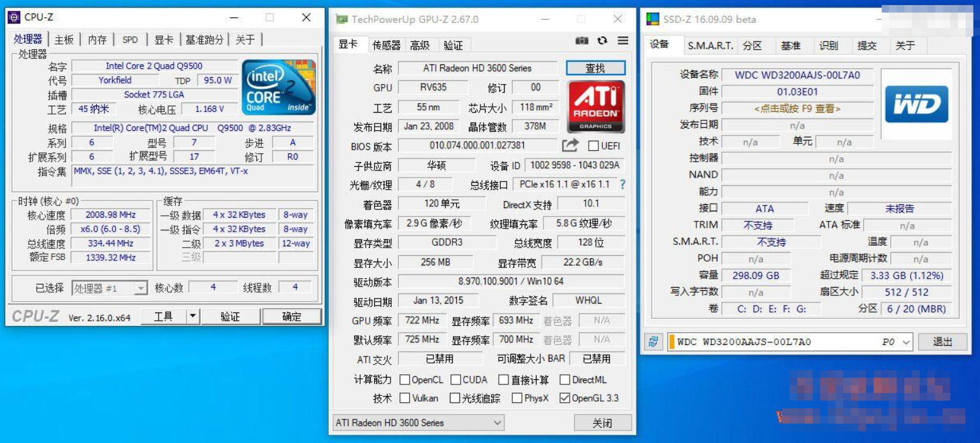Click the Intel Core 2 Quad Q9500 name field
This screenshot has height=443, width=980.
tap(154, 66)
